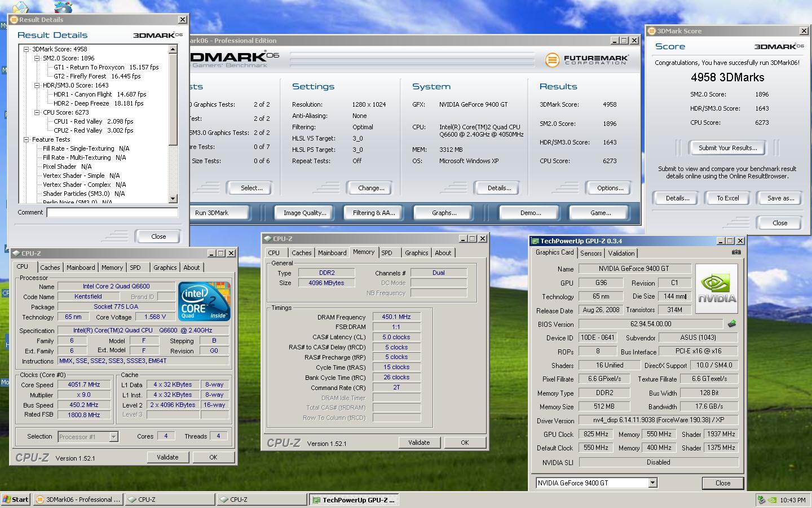Click the Core Speed 4051.7 MHz value
Viewport: 812px width, 508px height.
[83, 385]
